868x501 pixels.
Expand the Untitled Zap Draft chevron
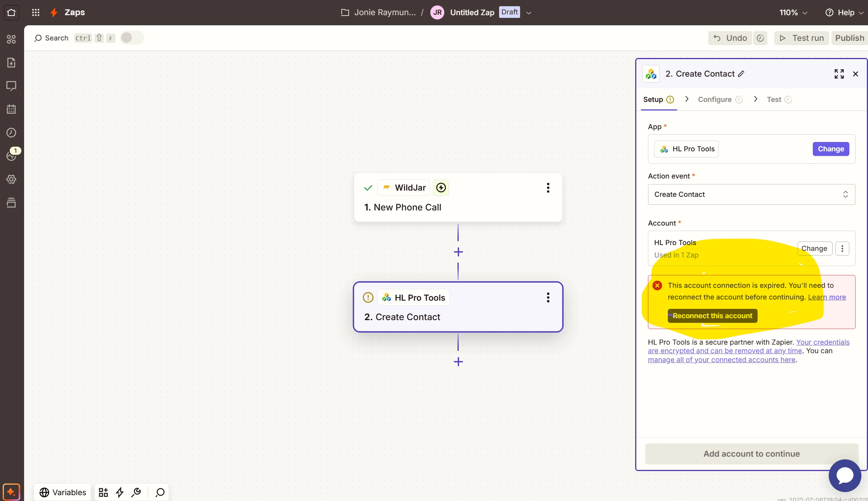[529, 13]
